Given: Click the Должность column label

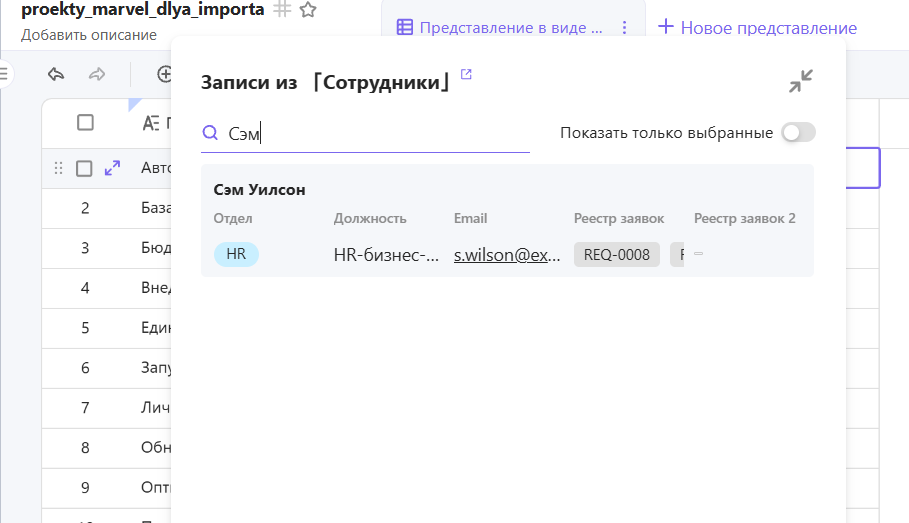Looking at the screenshot, I should tap(370, 219).
